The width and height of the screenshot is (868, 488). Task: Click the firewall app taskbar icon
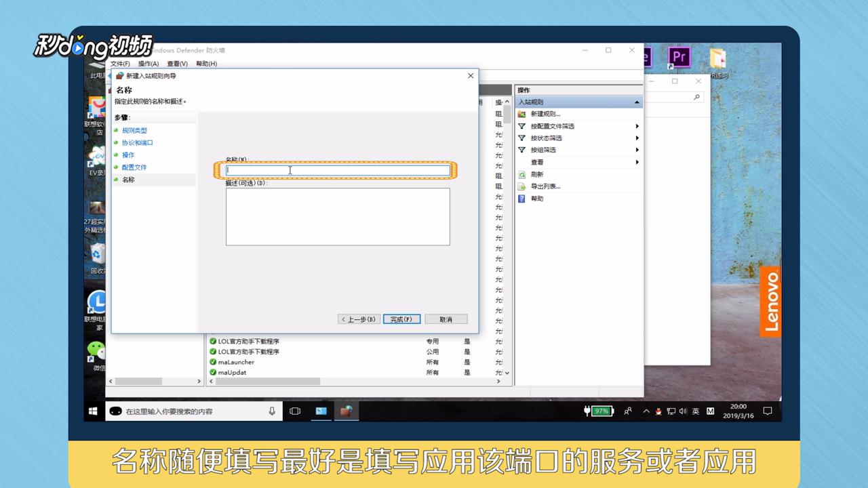click(347, 411)
